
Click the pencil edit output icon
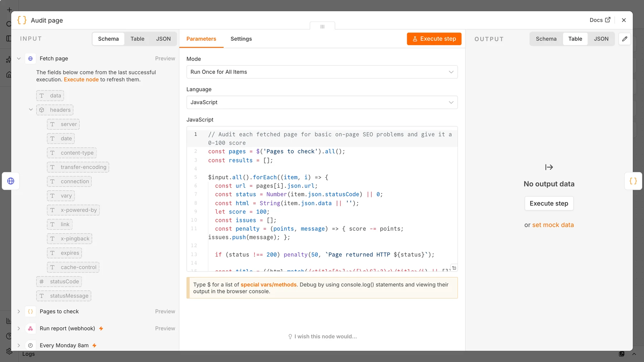click(x=625, y=39)
